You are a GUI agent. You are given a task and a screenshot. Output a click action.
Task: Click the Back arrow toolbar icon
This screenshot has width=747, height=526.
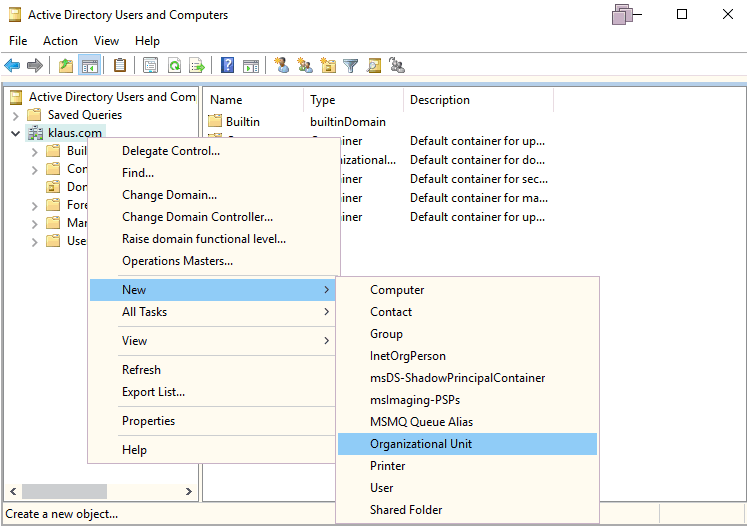(x=12, y=66)
